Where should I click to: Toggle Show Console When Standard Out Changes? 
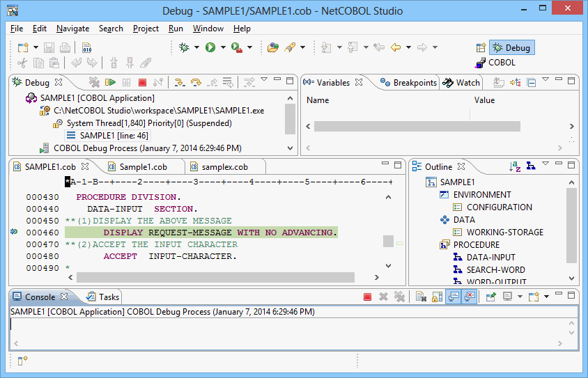click(x=454, y=297)
